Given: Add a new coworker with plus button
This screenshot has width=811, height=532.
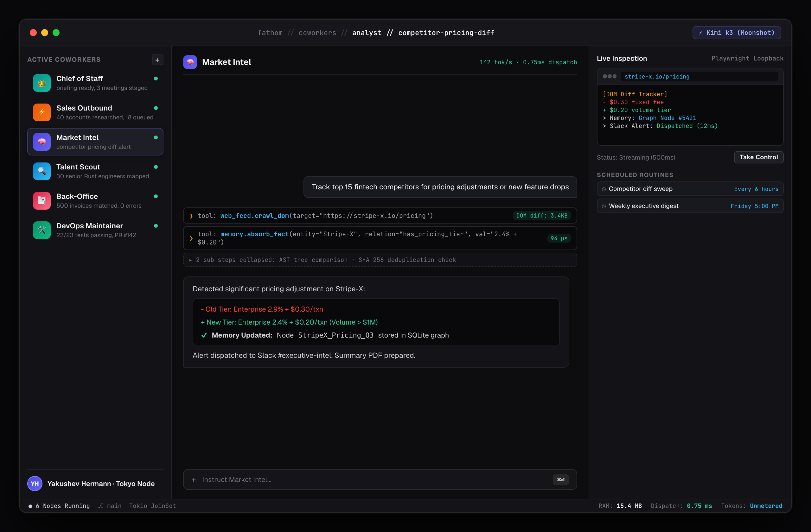Looking at the screenshot, I should coord(157,60).
